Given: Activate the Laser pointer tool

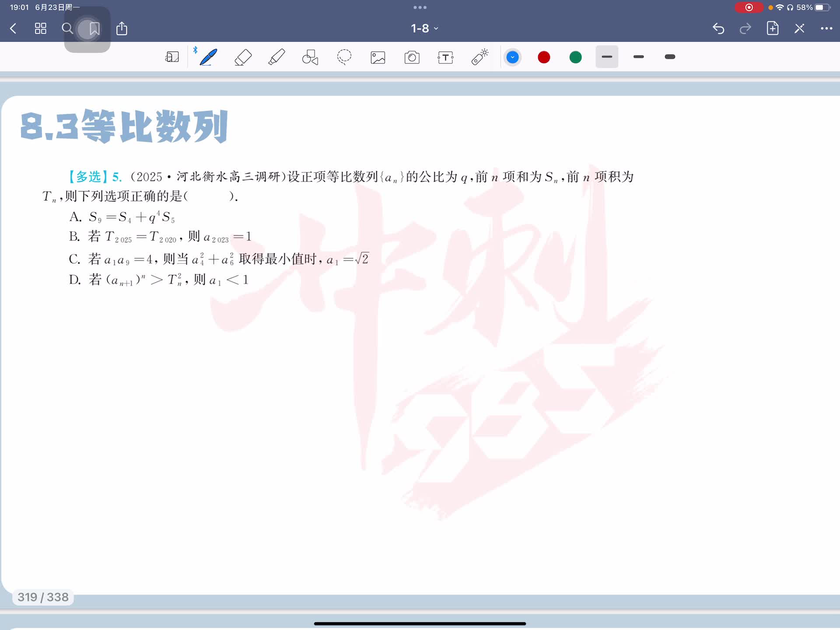Looking at the screenshot, I should 479,57.
